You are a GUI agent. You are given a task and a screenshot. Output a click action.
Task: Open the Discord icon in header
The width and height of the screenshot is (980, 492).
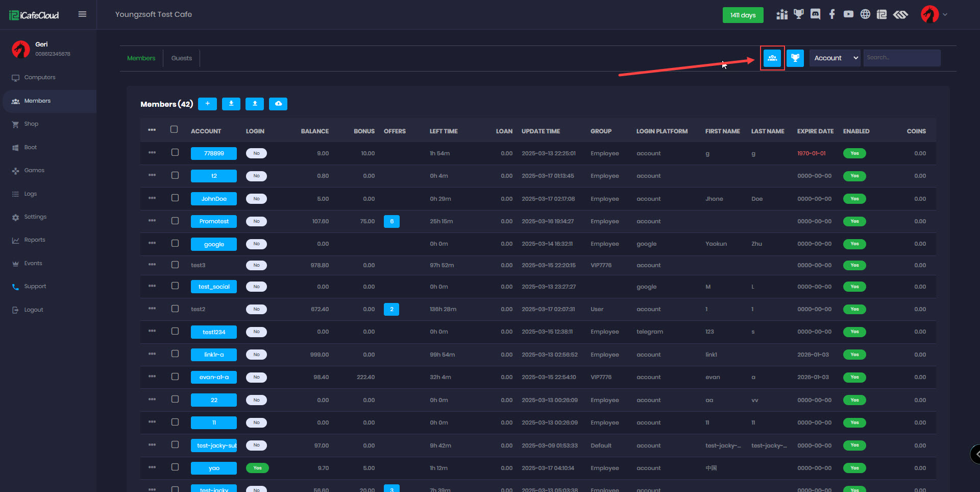[815, 14]
